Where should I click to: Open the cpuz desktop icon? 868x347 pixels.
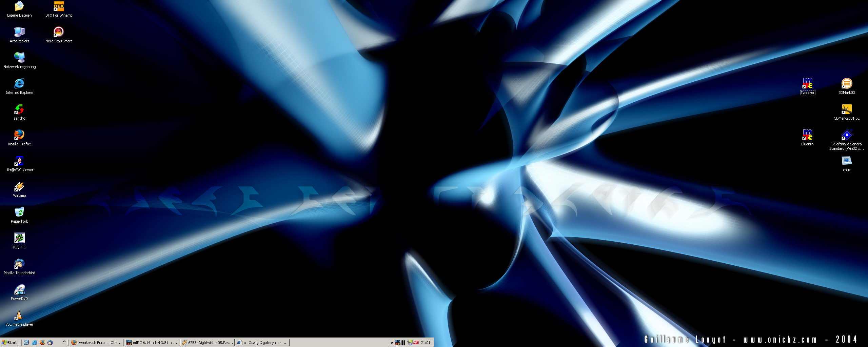(x=846, y=161)
